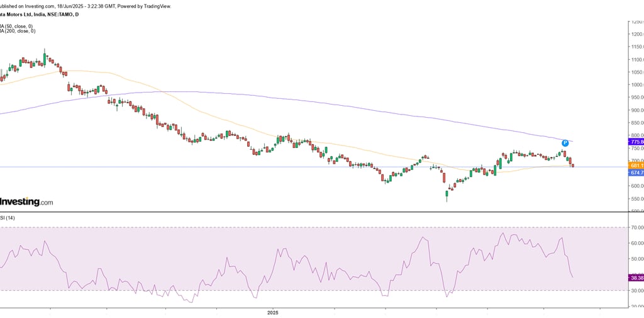Click the orange 681.1 price tag
This screenshot has width=644, height=318.
tap(636, 166)
